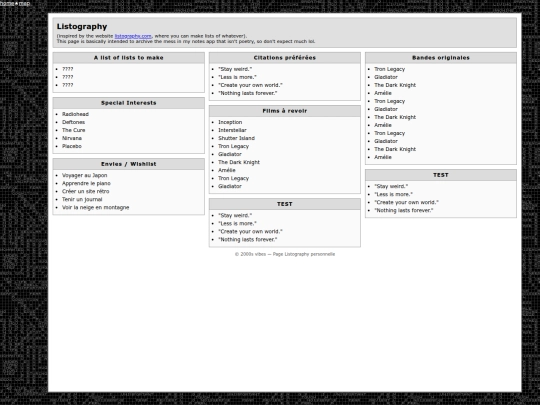
Task: Select "Create your own world." in Citations préférées
Action: point(250,85)
